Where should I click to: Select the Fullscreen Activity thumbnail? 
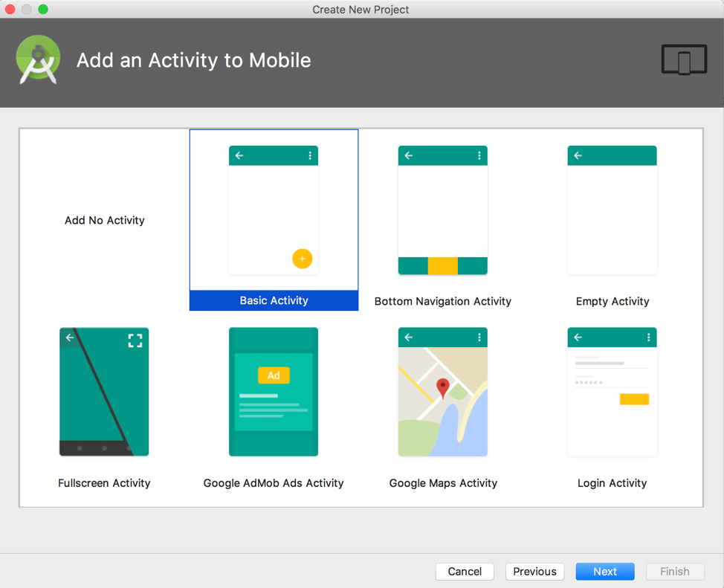(104, 392)
